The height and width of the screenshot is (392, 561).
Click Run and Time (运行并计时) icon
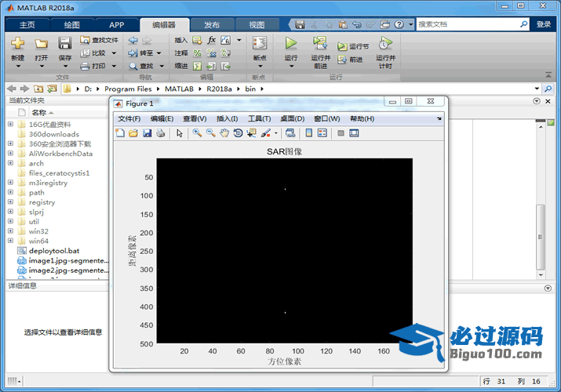pos(384,44)
